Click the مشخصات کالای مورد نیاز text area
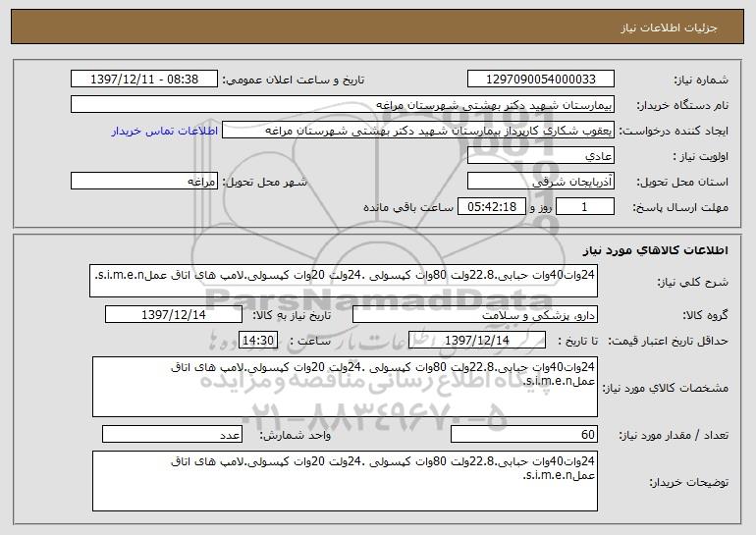The image size is (756, 535). pyautogui.click(x=345, y=387)
